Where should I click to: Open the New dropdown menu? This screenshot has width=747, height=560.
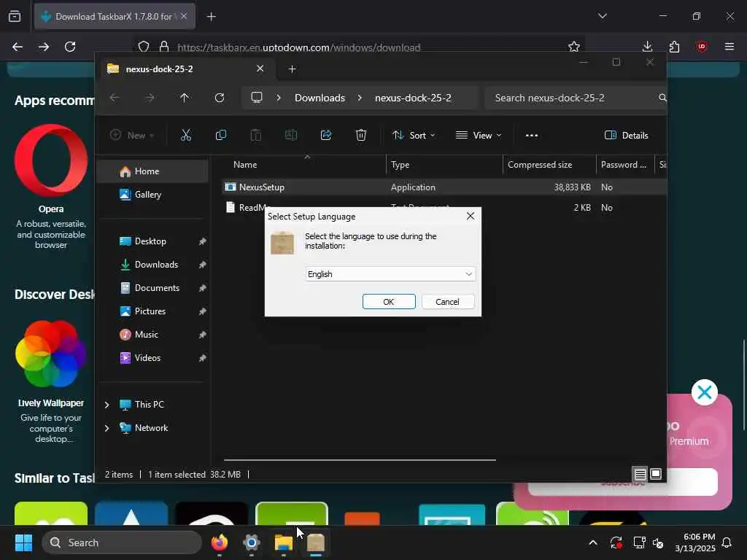pyautogui.click(x=132, y=135)
